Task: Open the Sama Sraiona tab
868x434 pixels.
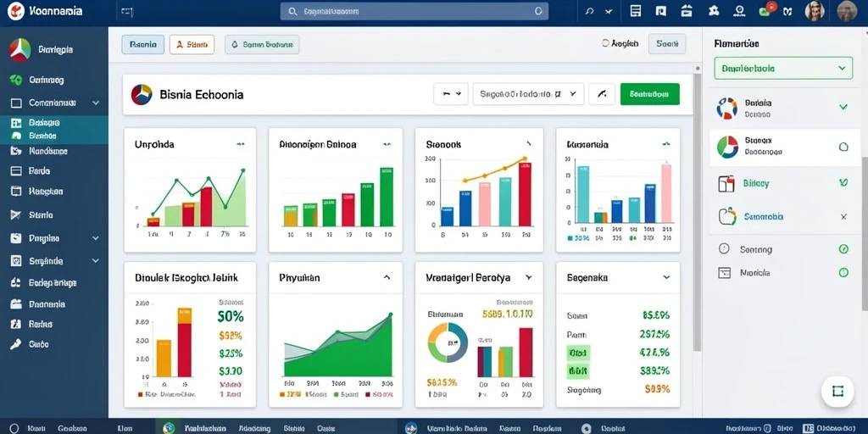Action: coord(262,44)
